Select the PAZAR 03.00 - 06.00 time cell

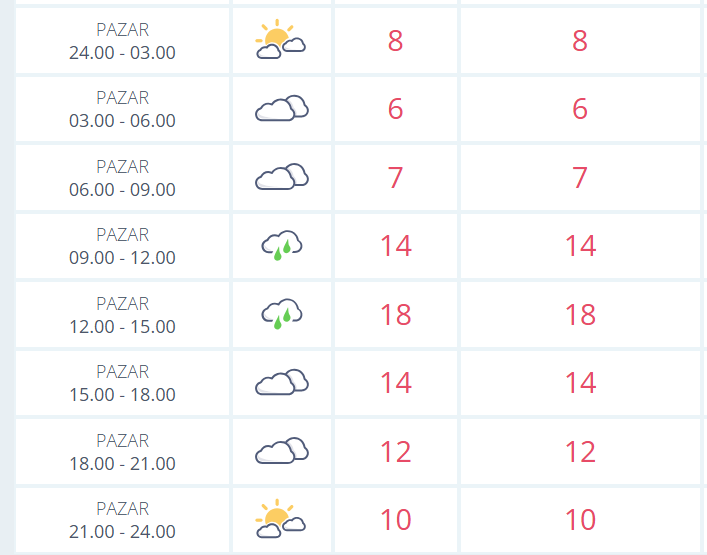click(x=122, y=109)
